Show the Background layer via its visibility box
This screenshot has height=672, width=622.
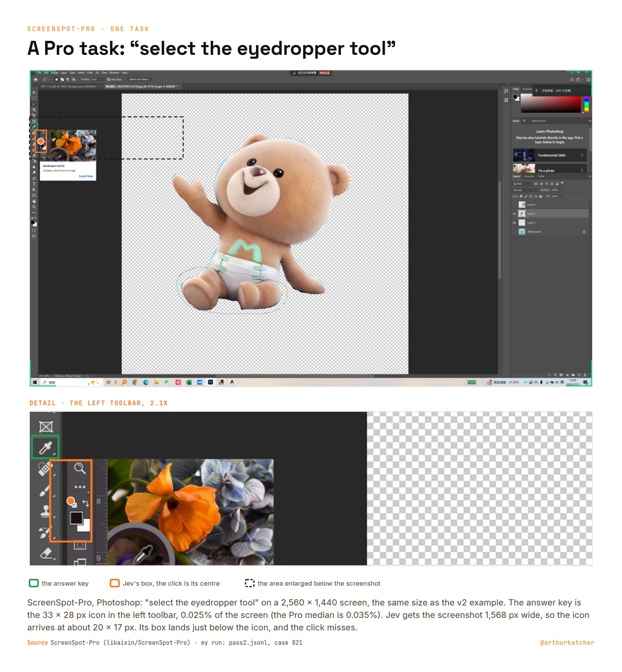tap(514, 232)
